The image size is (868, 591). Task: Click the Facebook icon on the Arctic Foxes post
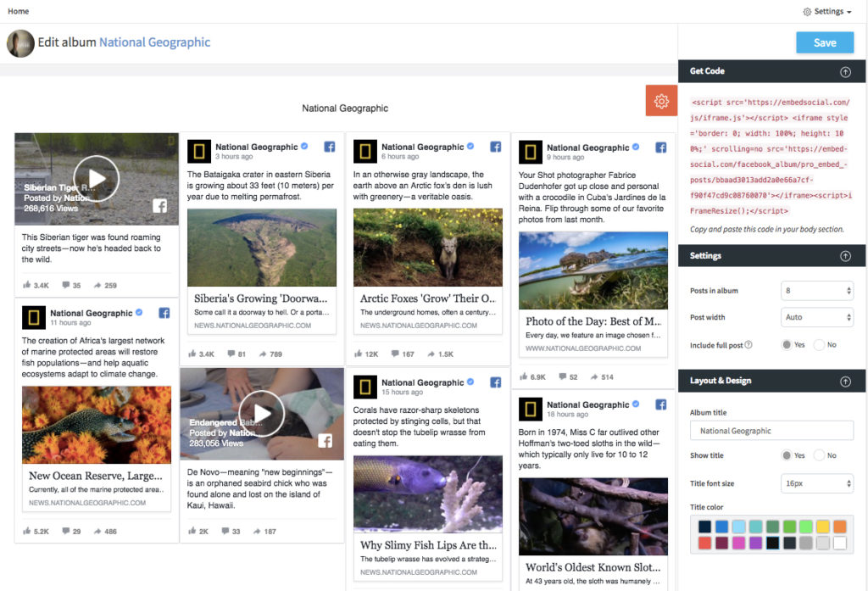(x=496, y=147)
